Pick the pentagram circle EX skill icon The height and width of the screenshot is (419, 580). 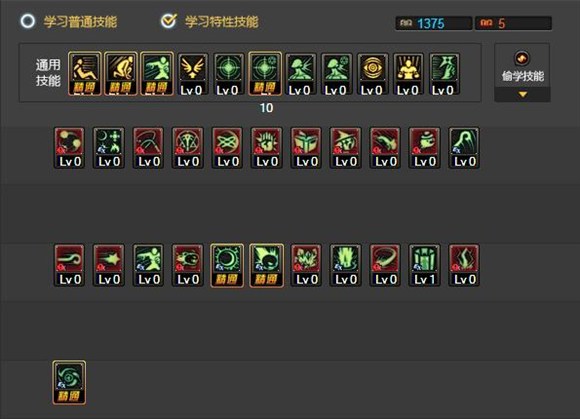click(x=188, y=148)
